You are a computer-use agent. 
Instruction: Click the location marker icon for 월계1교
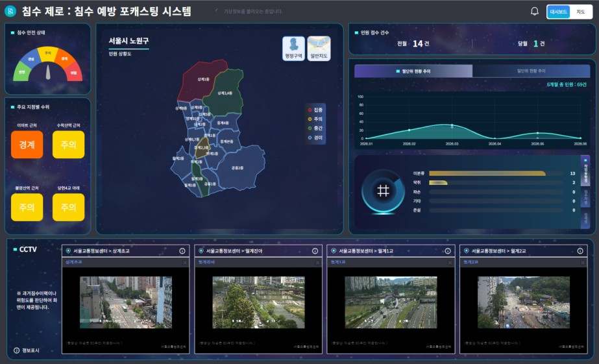click(x=334, y=251)
